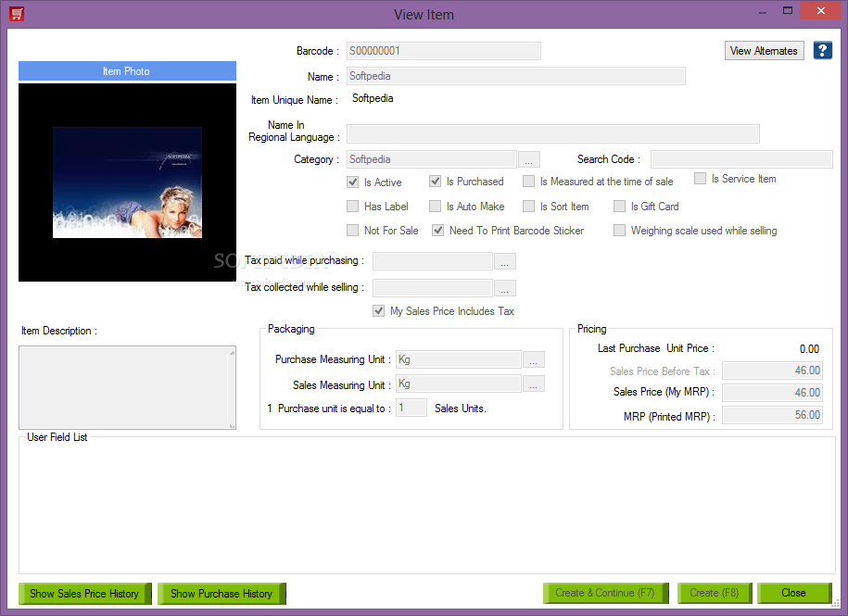Click the green Close button
The height and width of the screenshot is (616, 848).
point(794,593)
